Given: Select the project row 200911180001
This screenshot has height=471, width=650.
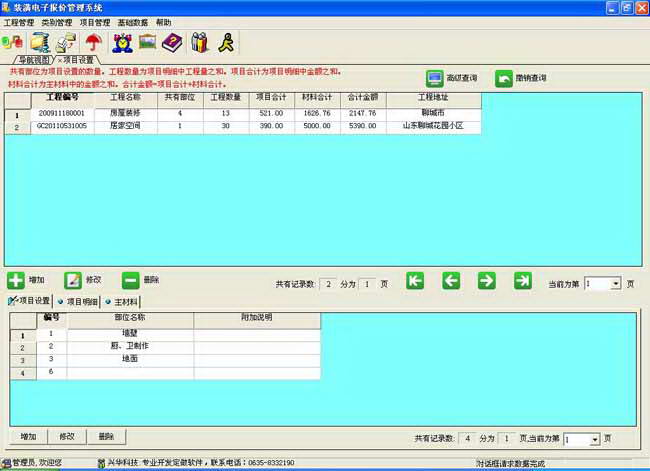Looking at the screenshot, I should (243, 114).
